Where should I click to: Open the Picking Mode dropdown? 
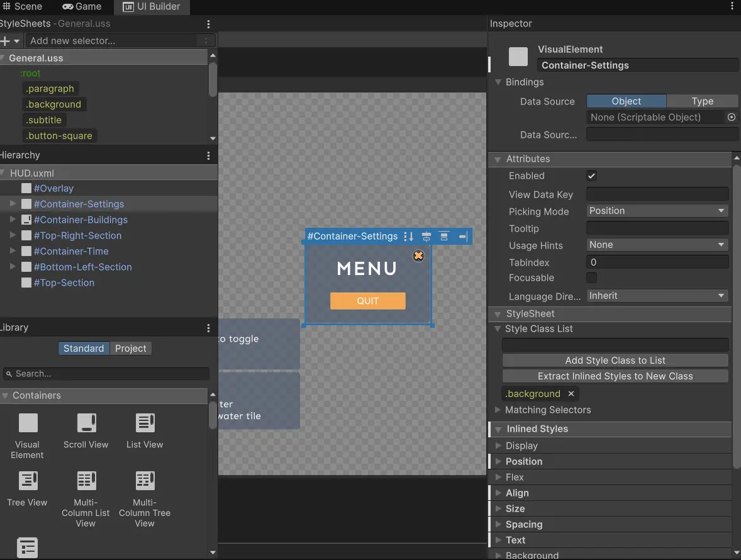point(657,211)
